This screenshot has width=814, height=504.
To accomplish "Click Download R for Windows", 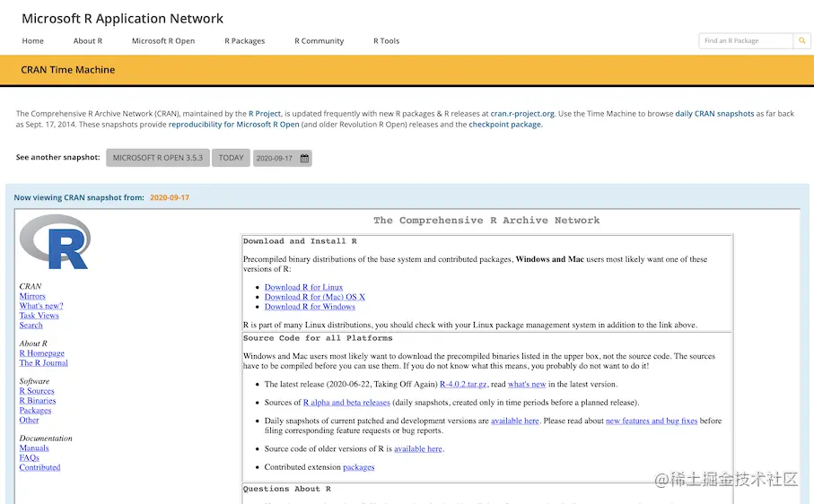I will click(310, 307).
